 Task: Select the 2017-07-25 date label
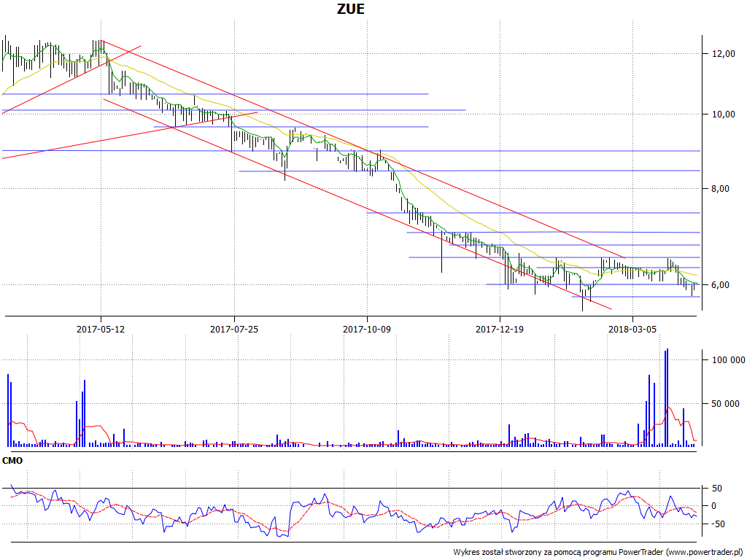(x=234, y=329)
